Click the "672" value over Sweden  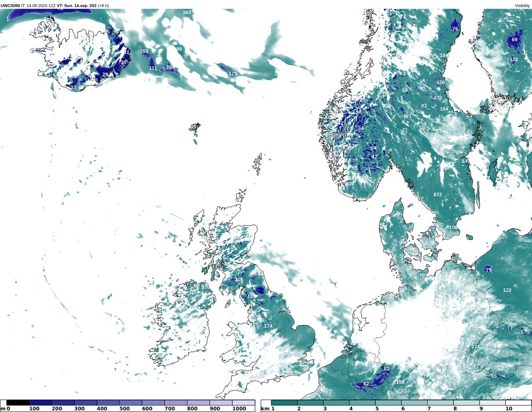pos(438,195)
